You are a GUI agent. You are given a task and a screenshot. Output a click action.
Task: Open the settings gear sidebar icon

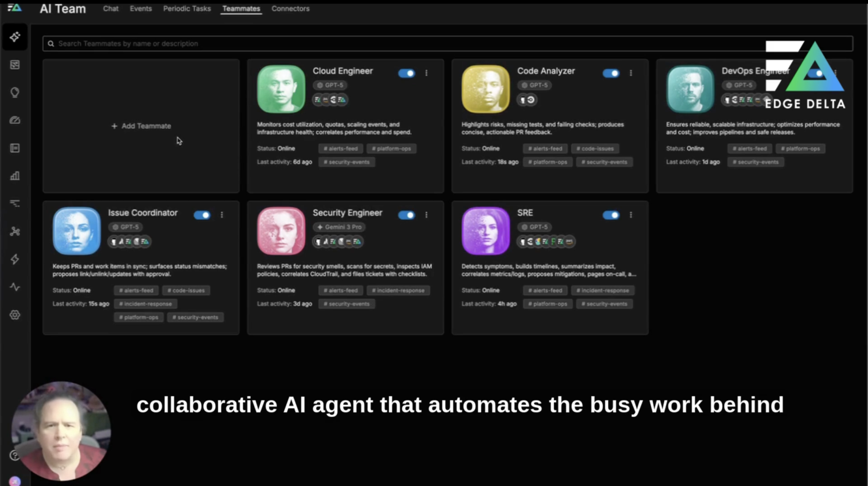pos(15,315)
